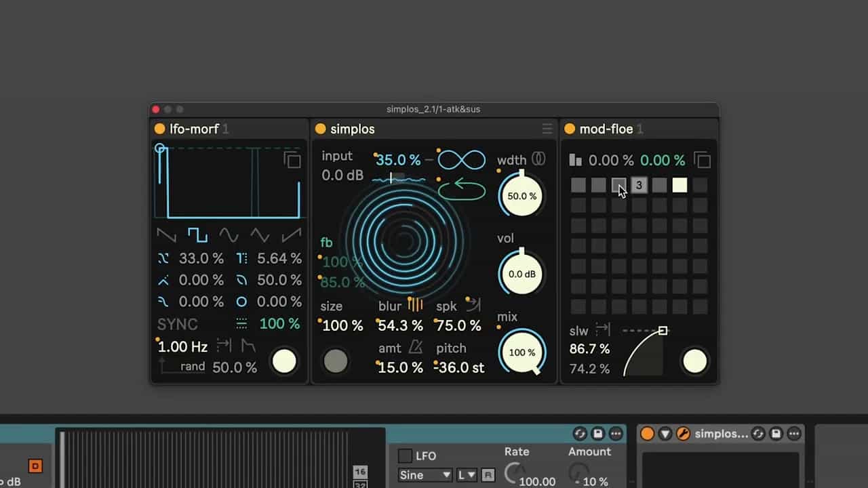Viewport: 868px width, 488px height.
Task: Open the L channel dropdown
Action: [467, 475]
